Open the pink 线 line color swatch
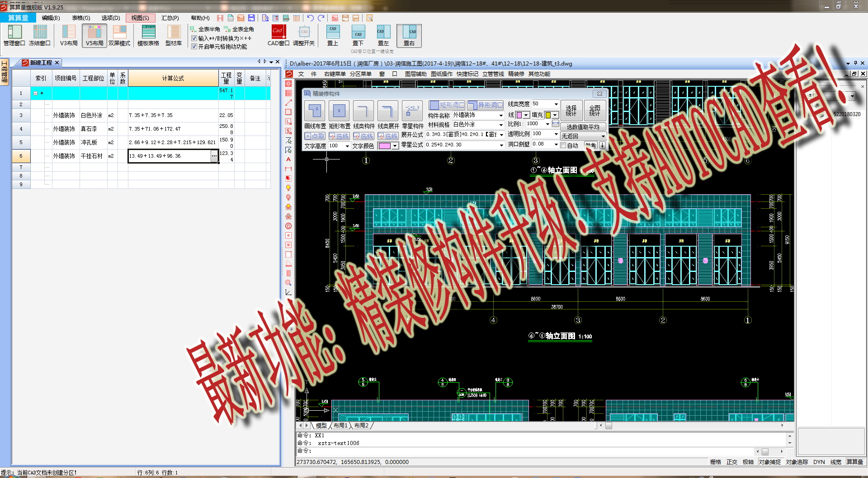This screenshot has height=478, width=868. tap(523, 115)
